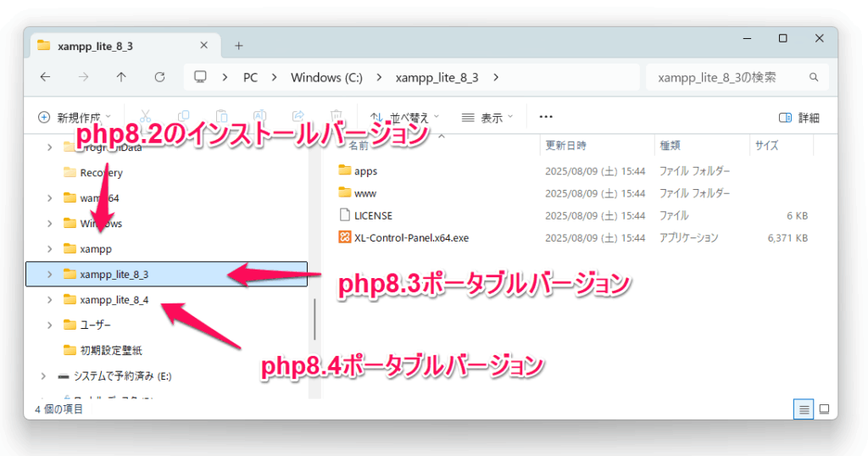Click the share icon in toolbar
Viewport: 868px width, 456px height.
coord(298,116)
